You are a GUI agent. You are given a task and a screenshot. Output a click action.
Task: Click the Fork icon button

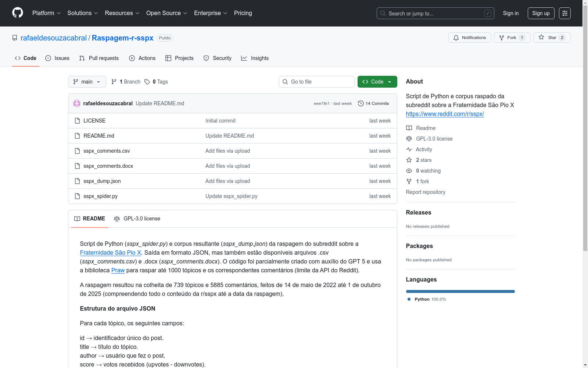pyautogui.click(x=502, y=38)
